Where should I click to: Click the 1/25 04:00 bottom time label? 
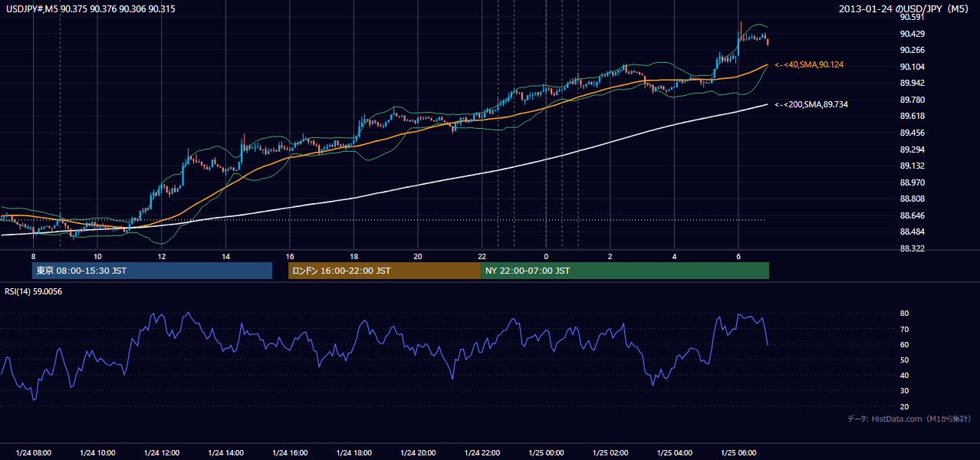[674, 453]
